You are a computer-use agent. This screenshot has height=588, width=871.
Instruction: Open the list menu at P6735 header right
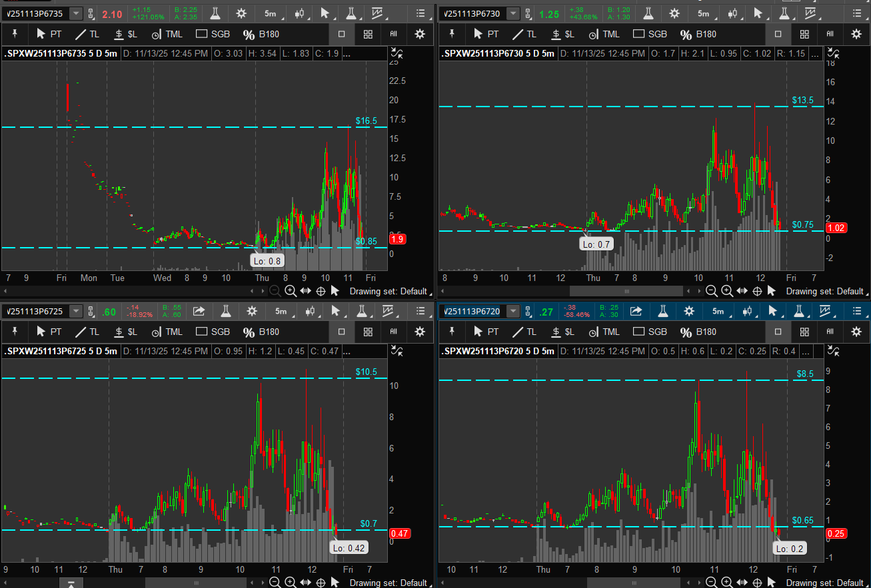tap(421, 13)
